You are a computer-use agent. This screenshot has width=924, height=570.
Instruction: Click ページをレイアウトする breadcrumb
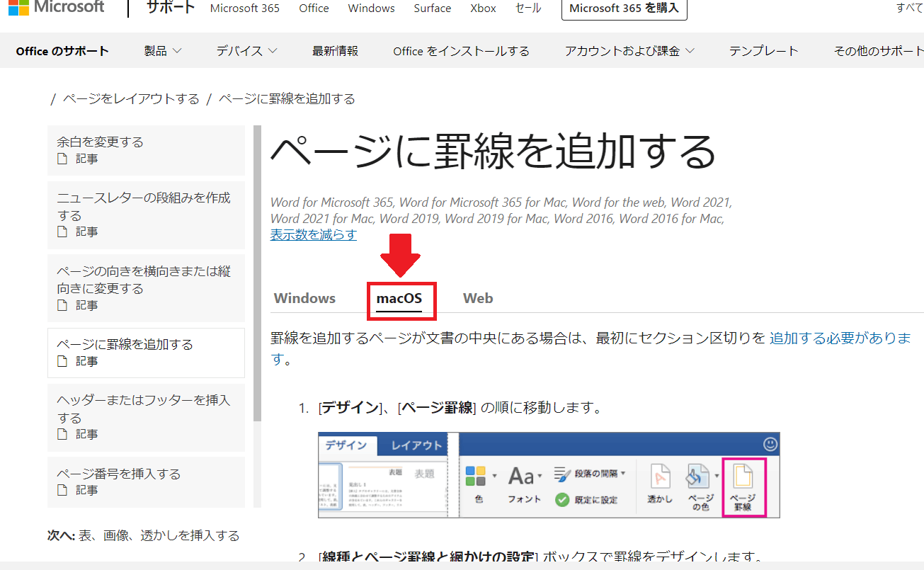(x=131, y=98)
